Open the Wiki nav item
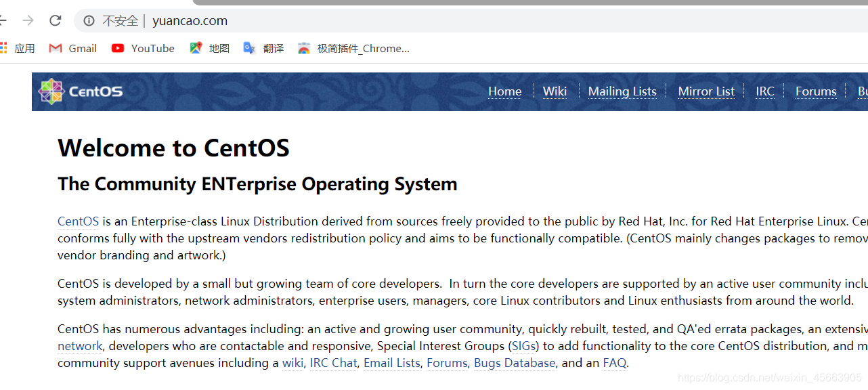This screenshot has height=390, width=868. click(x=555, y=91)
